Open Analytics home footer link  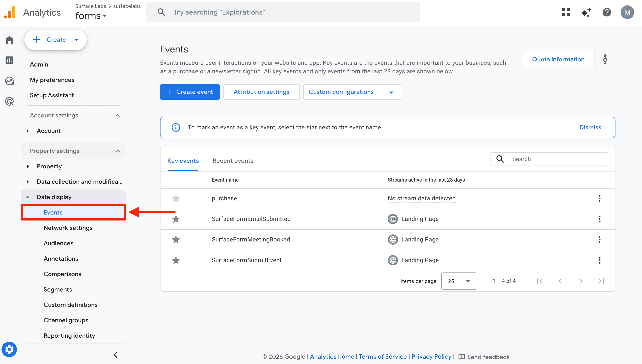click(x=332, y=357)
